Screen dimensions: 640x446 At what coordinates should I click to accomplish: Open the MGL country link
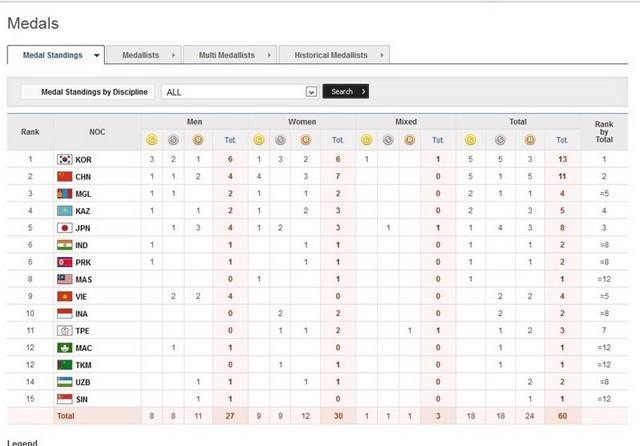pyautogui.click(x=84, y=193)
